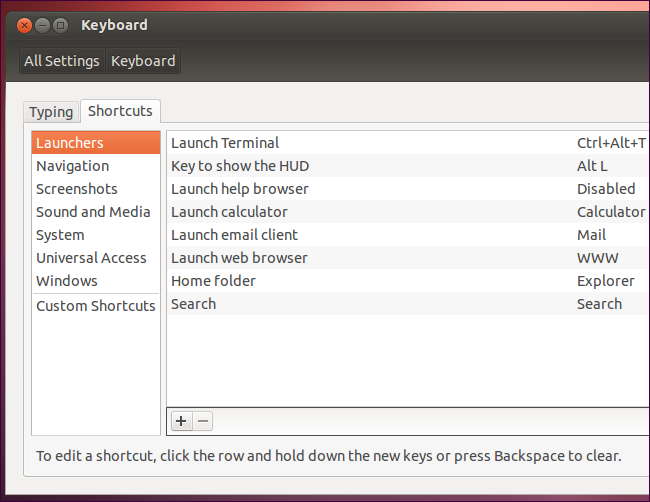Click the Search row label in the action column
The image size is (650, 502).
[x=194, y=304]
